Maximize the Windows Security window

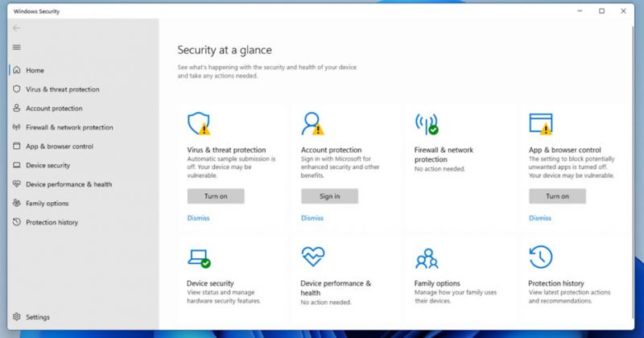pos(601,11)
